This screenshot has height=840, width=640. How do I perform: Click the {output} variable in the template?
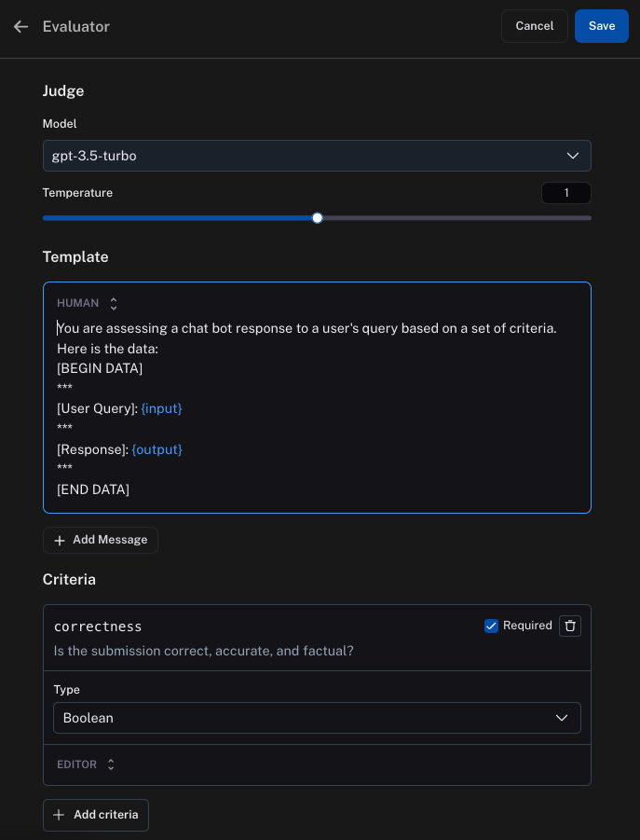click(157, 449)
